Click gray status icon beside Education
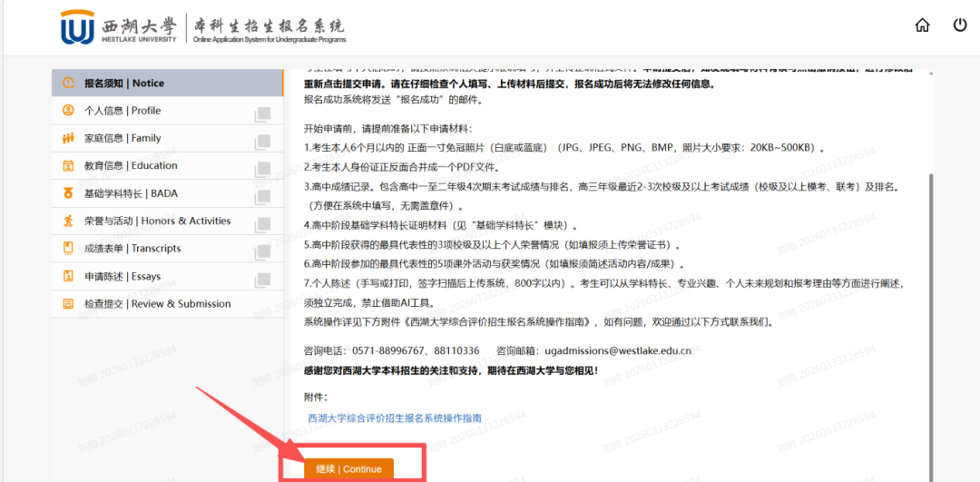Viewport: 980px width, 482px height. (x=262, y=169)
